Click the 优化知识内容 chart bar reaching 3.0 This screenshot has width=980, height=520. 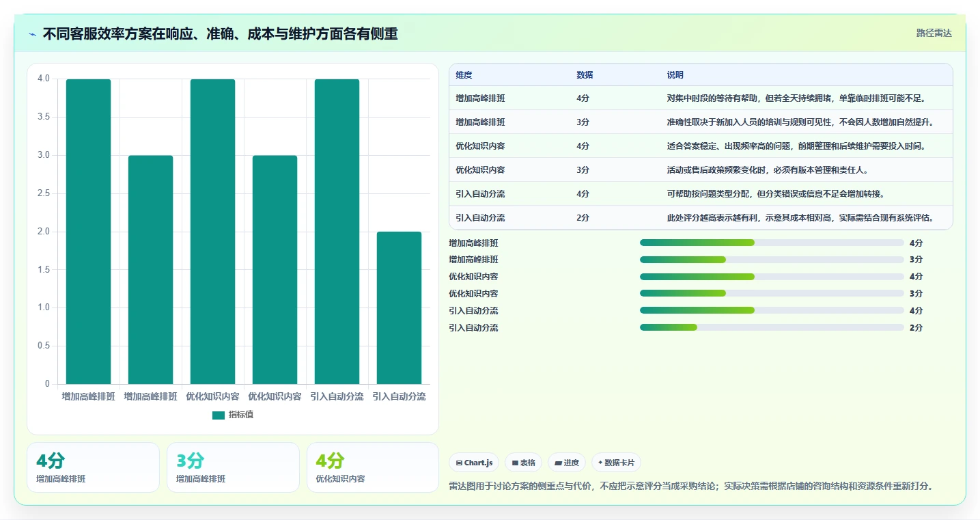coord(275,270)
